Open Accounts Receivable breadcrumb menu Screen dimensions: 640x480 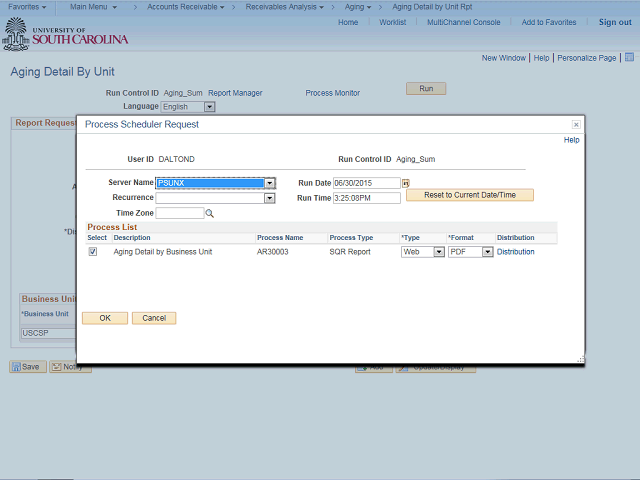[x=186, y=7]
